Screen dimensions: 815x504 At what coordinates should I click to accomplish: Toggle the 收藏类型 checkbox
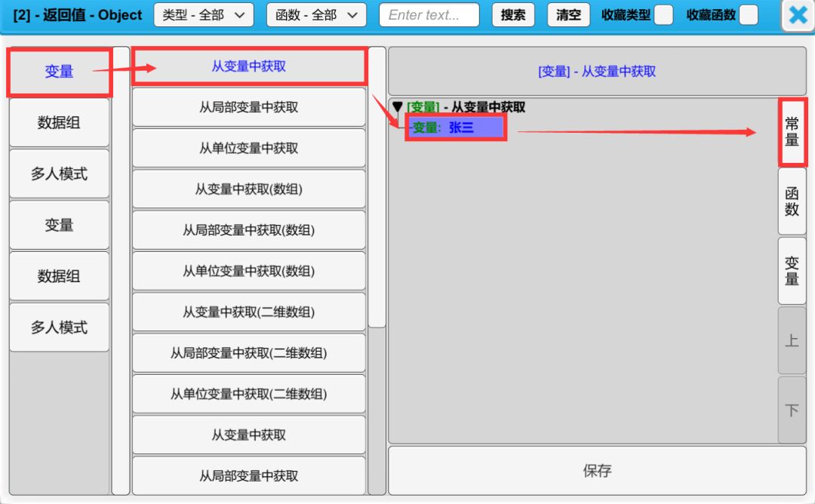click(663, 15)
